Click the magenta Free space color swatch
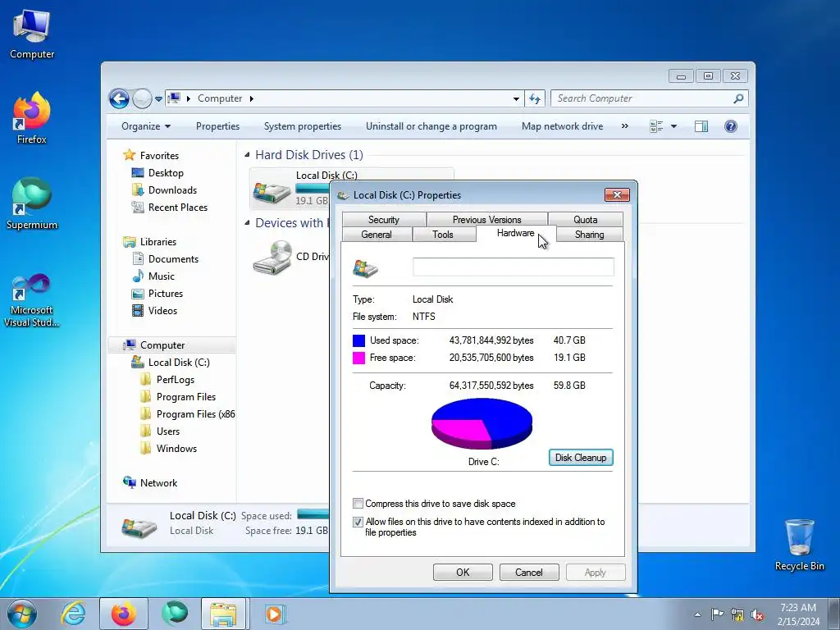The image size is (840, 630). (359, 358)
